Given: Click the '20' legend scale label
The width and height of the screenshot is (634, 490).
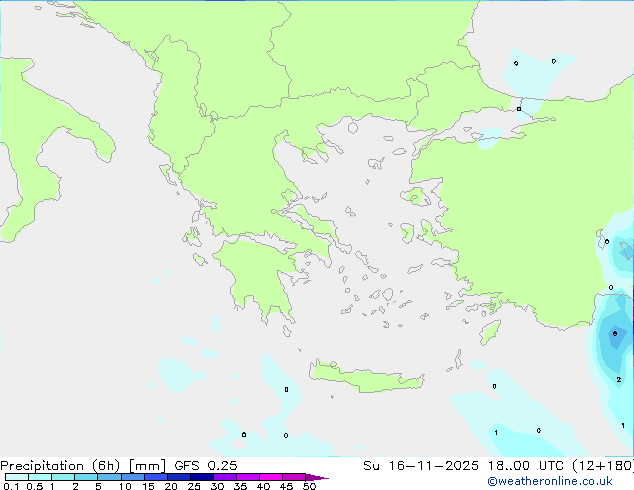Looking at the screenshot, I should pyautogui.click(x=171, y=486).
